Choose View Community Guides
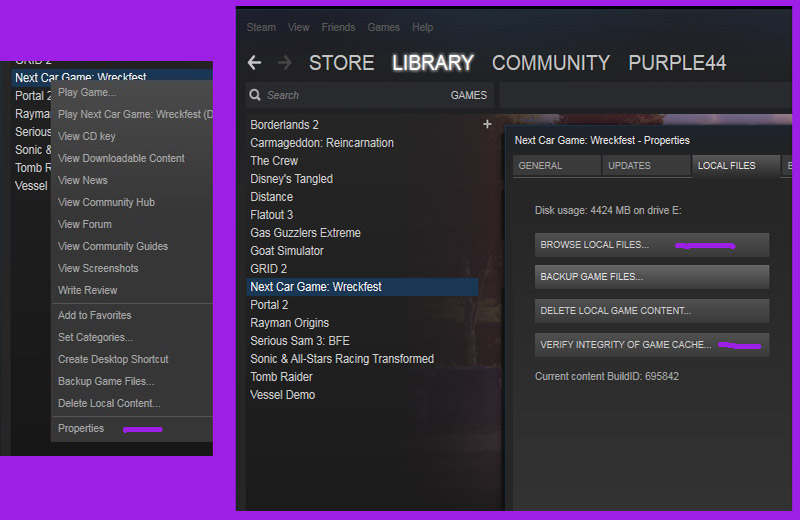The image size is (800, 520). point(113,246)
